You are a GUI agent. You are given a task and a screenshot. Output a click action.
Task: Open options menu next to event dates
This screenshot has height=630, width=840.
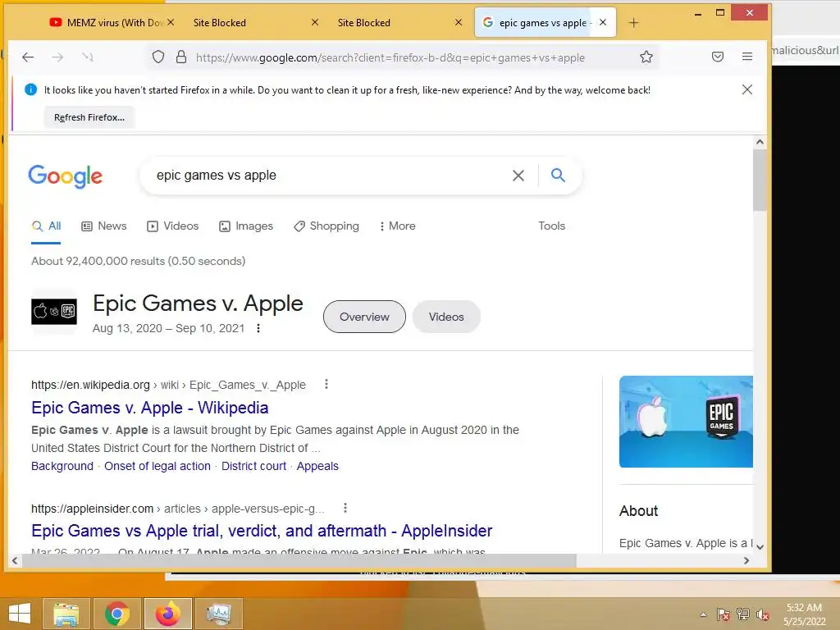click(258, 328)
